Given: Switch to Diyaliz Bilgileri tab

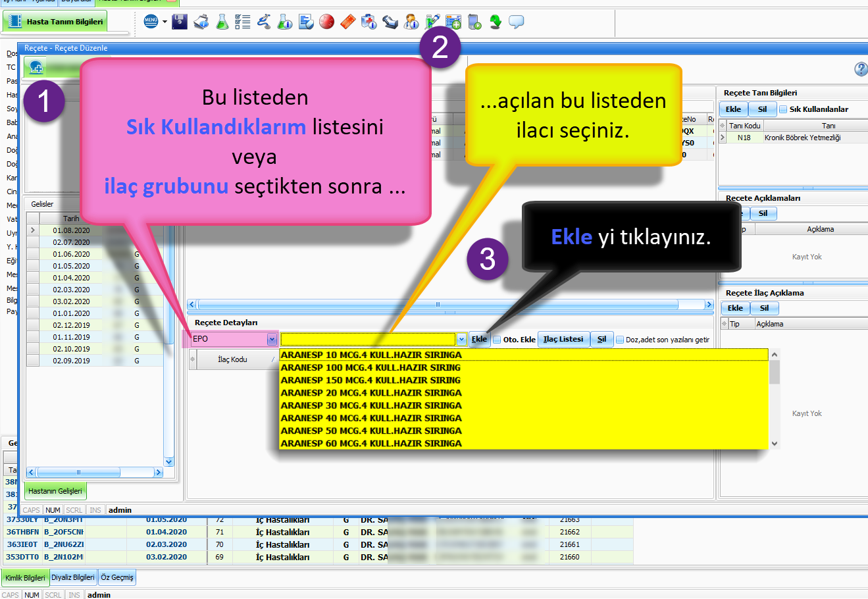Looking at the screenshot, I should 73,577.
